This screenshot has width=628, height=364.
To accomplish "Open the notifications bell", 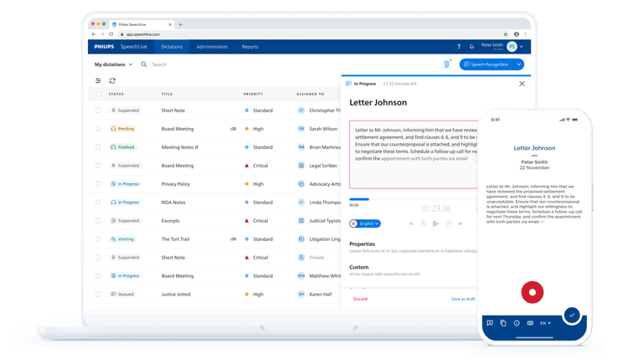I will [x=471, y=47].
